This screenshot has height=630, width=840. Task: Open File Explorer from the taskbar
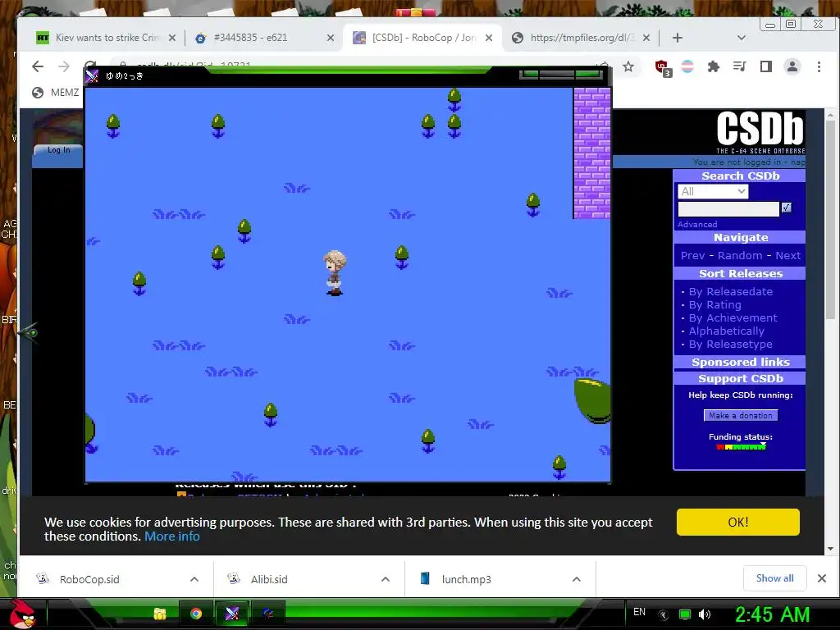pyautogui.click(x=160, y=614)
